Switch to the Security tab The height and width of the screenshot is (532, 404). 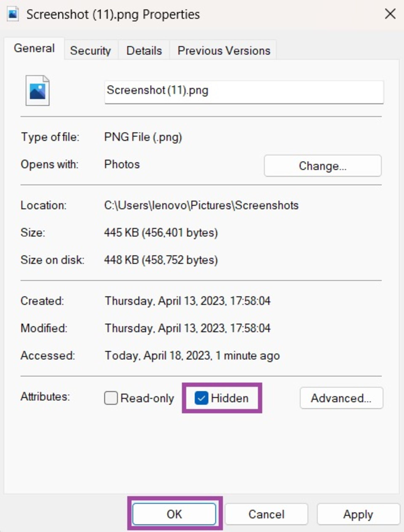click(90, 50)
